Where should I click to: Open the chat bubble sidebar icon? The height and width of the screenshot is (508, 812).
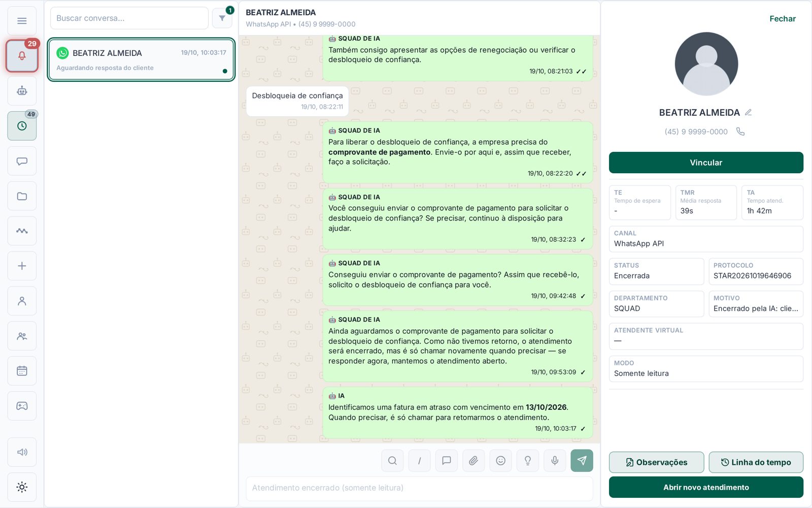point(22,161)
